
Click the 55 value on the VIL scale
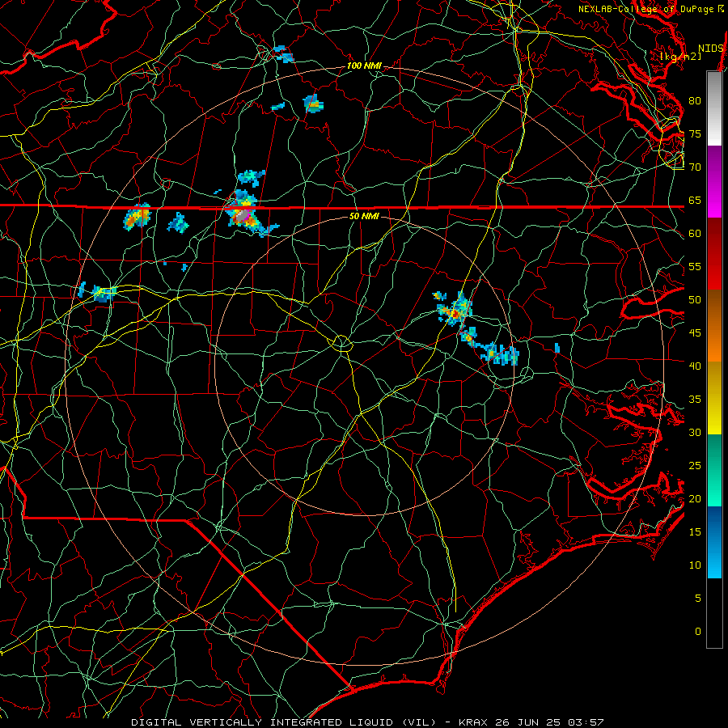[x=695, y=266]
